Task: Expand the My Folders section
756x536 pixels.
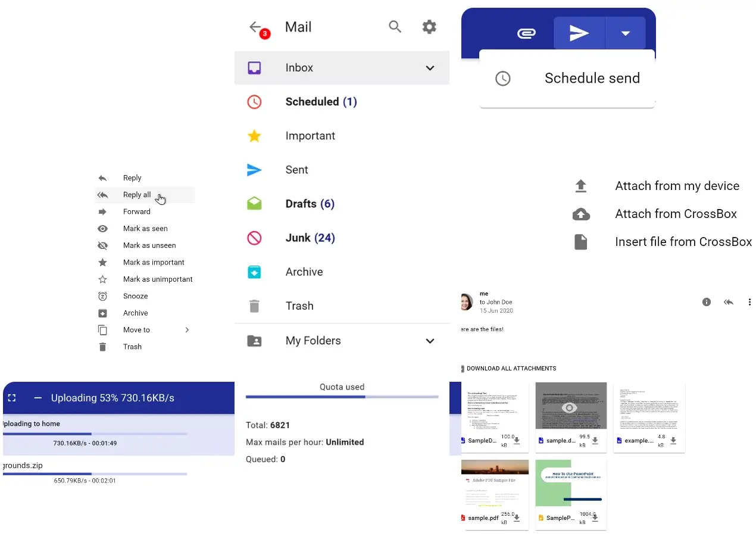Action: (430, 341)
